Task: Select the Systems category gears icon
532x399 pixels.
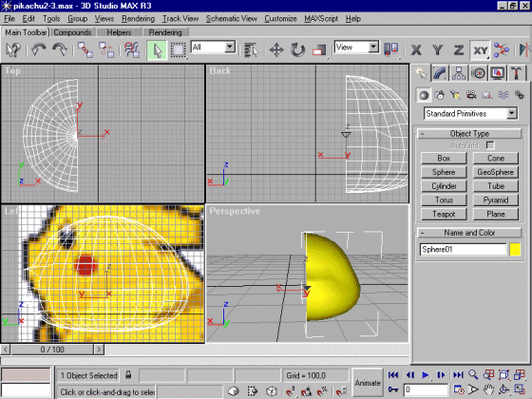Action: [x=519, y=95]
